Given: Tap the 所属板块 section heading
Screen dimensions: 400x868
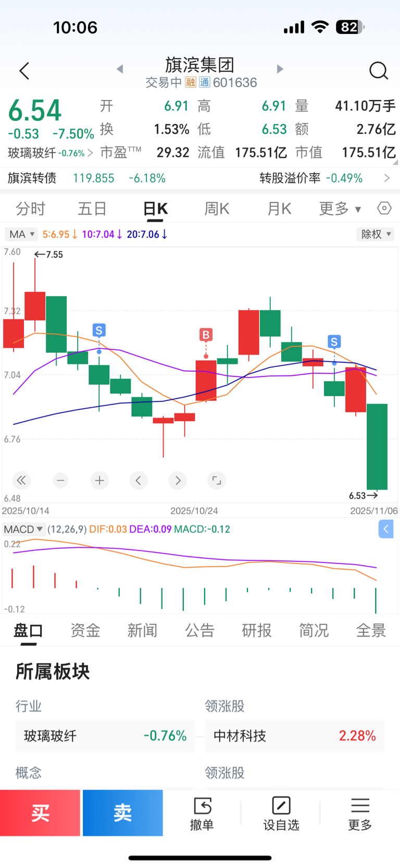Looking at the screenshot, I should [x=53, y=671].
